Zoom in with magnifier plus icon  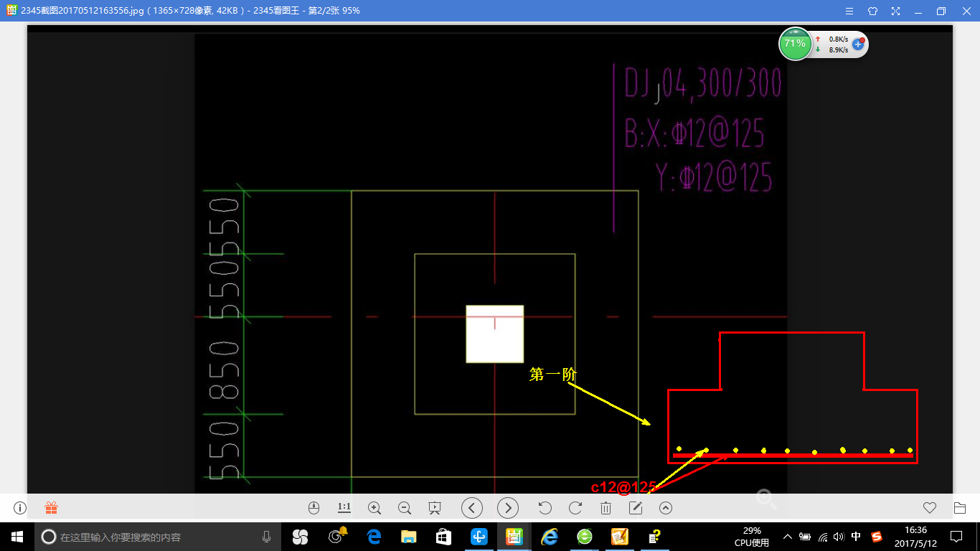point(374,508)
